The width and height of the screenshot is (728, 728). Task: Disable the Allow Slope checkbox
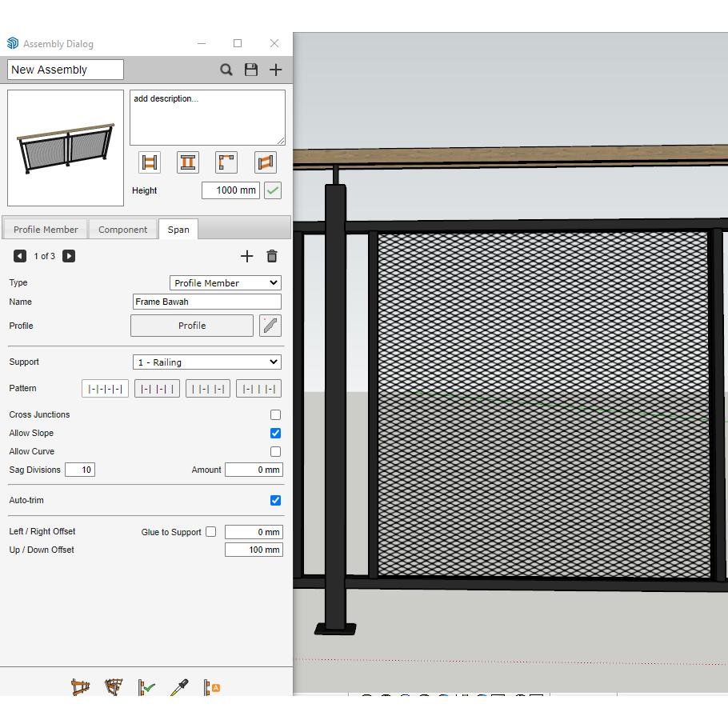pos(275,433)
